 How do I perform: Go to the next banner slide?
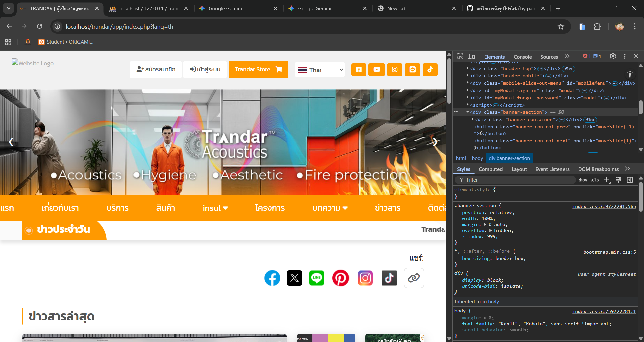tap(435, 142)
